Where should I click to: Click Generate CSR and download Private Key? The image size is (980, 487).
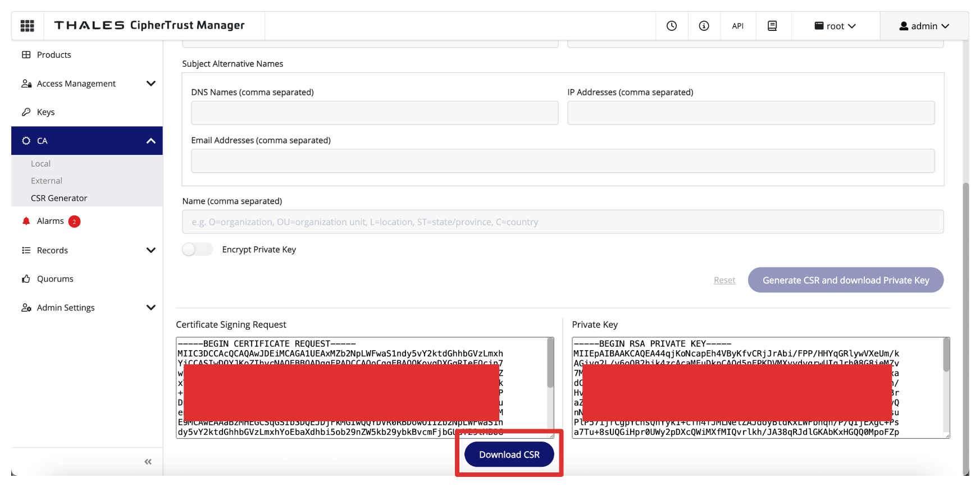click(846, 280)
